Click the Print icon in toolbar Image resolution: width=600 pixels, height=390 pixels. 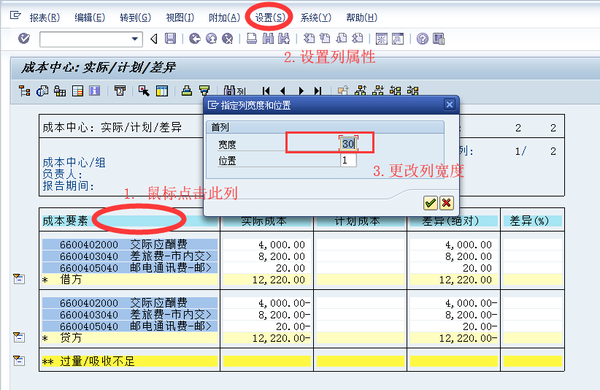tap(251, 38)
